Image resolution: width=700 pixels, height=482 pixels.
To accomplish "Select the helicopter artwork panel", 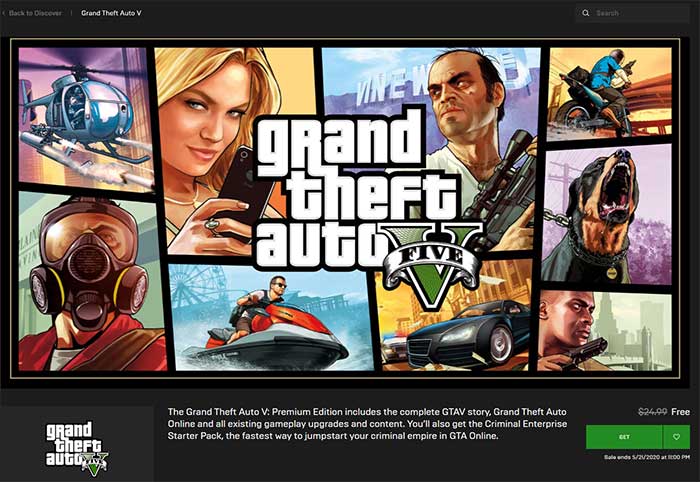I will tap(85, 119).
